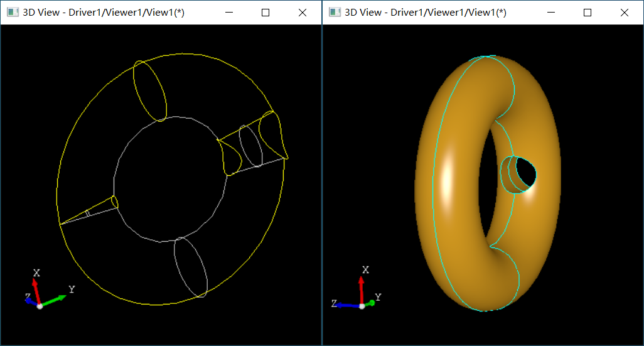The image size is (644, 346).
Task: Minimize the right 3D View window
Action: click(x=552, y=13)
